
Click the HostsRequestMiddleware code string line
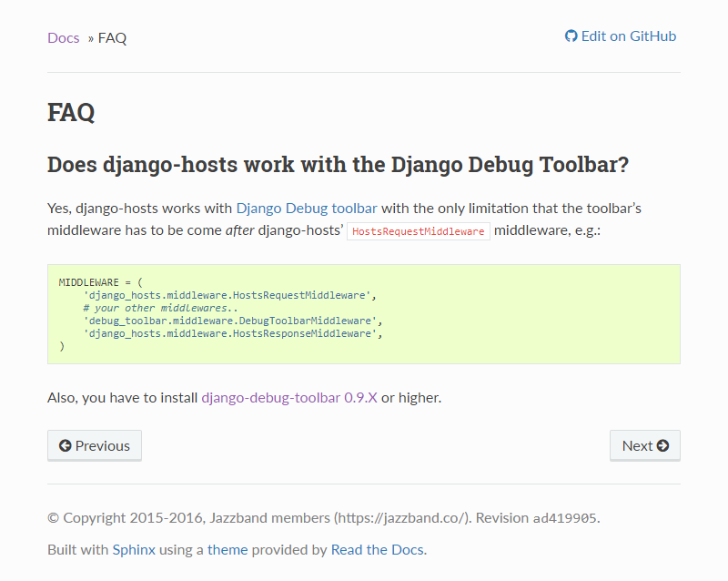230,295
